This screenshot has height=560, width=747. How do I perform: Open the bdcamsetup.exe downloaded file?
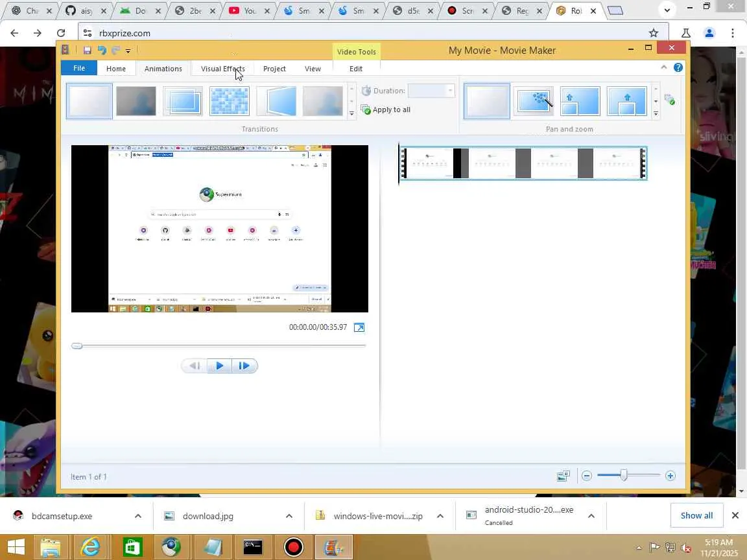[62, 516]
